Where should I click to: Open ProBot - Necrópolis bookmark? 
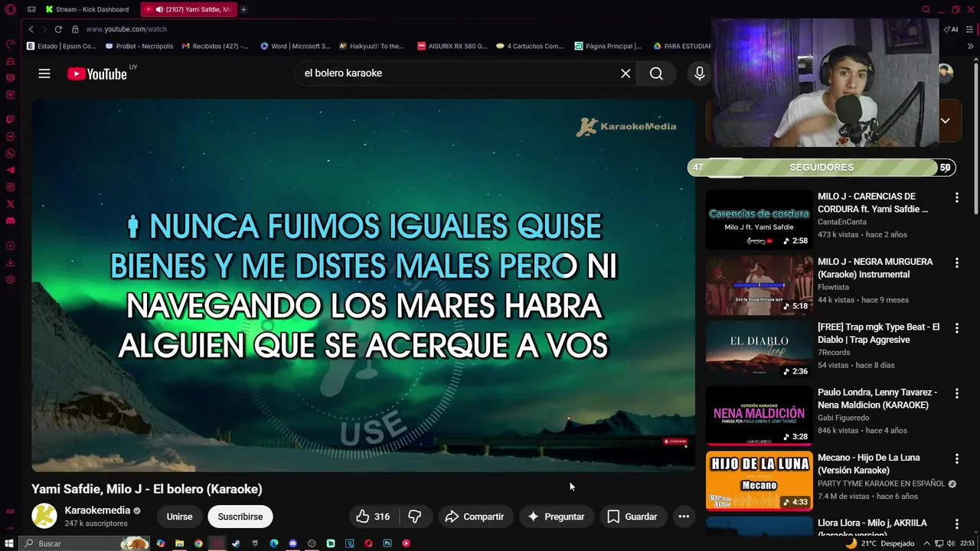[139, 46]
